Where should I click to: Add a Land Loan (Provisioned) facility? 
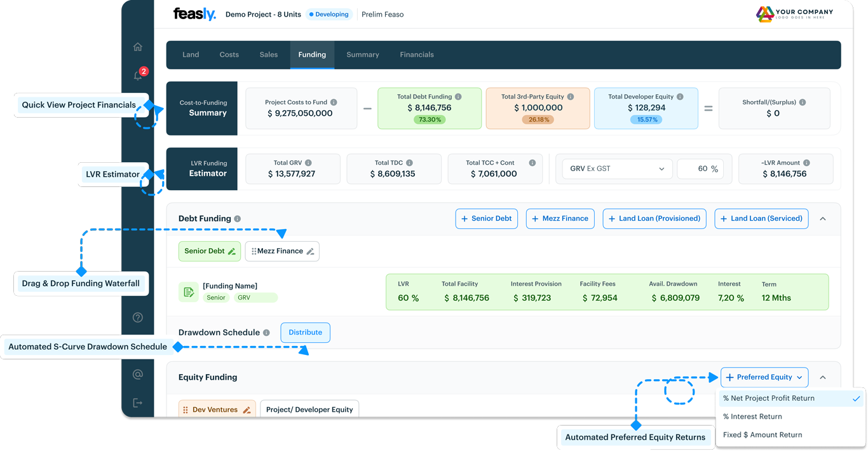tap(654, 218)
